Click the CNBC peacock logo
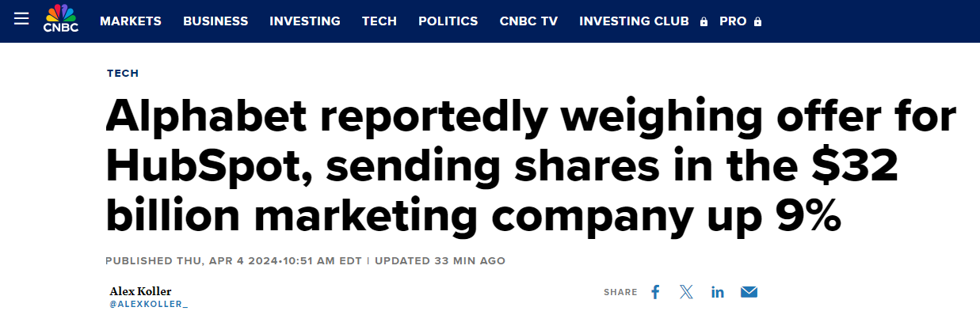Viewport: 980px width, 330px height. point(60,20)
